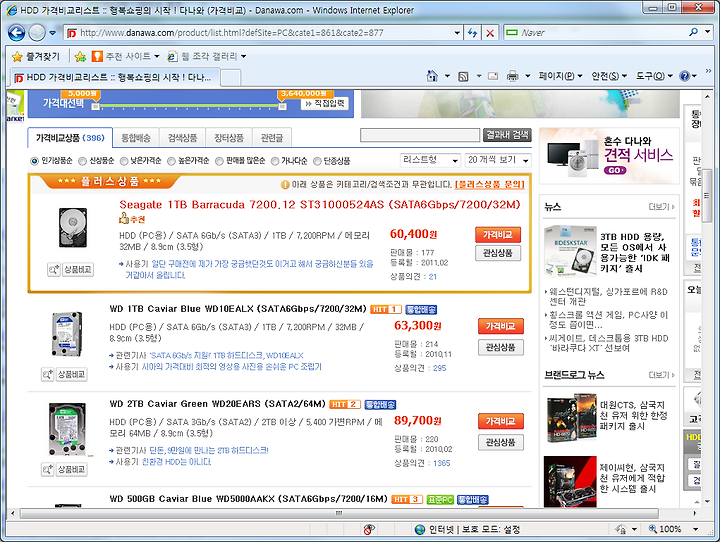Open the search provider dropdown arrow

pyautogui.click(x=708, y=32)
